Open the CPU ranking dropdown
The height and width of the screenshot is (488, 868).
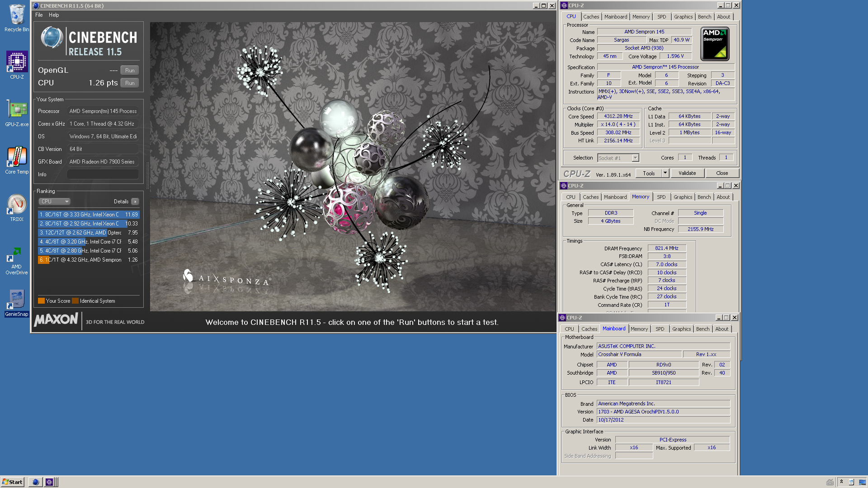(54, 202)
